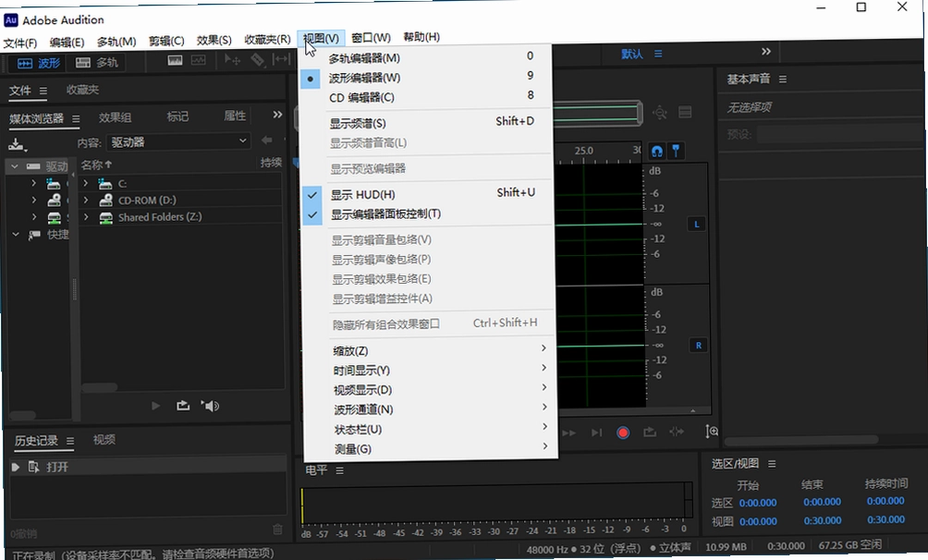
Task: Click the 选区 开始 time value 0:00.000
Action: pos(758,503)
